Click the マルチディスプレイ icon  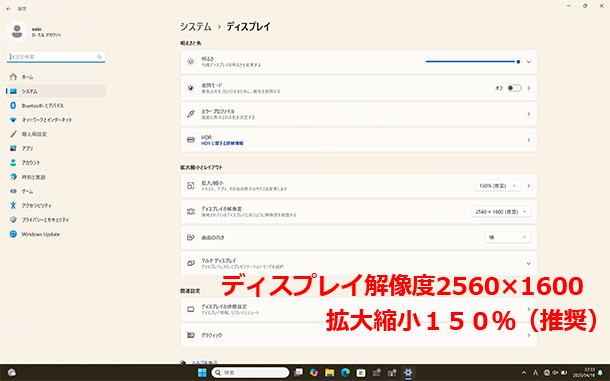point(191,263)
